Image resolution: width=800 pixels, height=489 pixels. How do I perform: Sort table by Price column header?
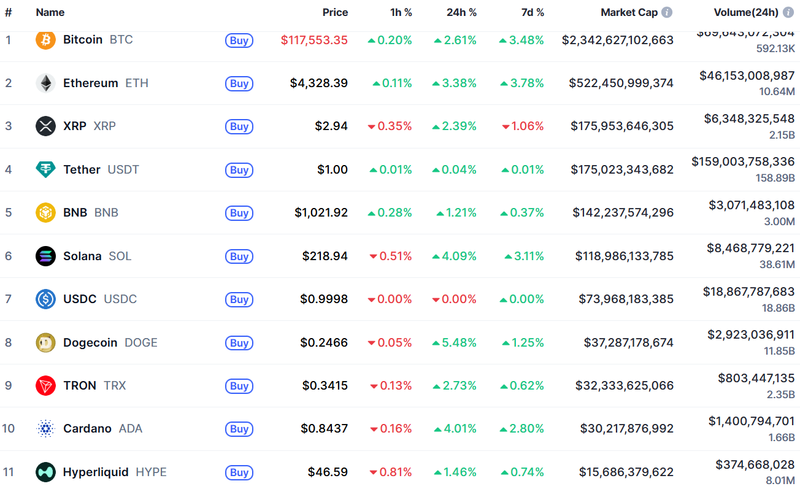pos(335,13)
